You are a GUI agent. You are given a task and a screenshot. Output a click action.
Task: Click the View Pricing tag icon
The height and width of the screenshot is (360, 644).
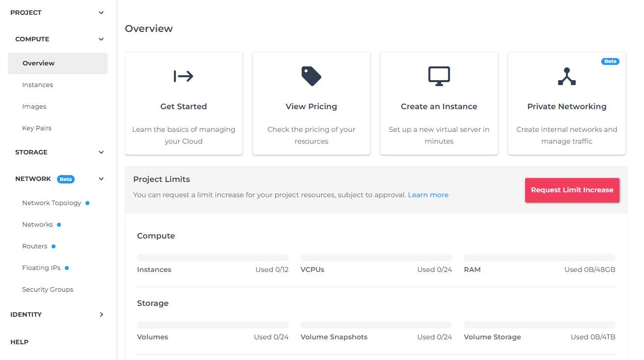pyautogui.click(x=311, y=76)
